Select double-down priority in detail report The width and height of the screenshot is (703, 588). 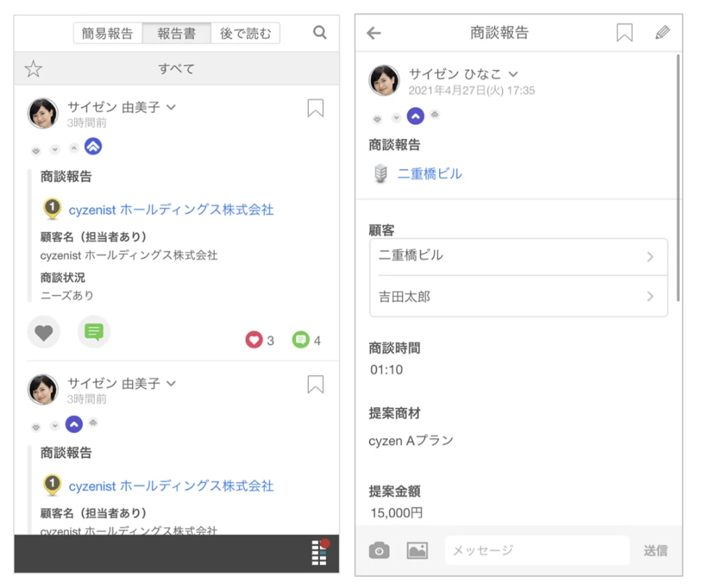(x=377, y=119)
